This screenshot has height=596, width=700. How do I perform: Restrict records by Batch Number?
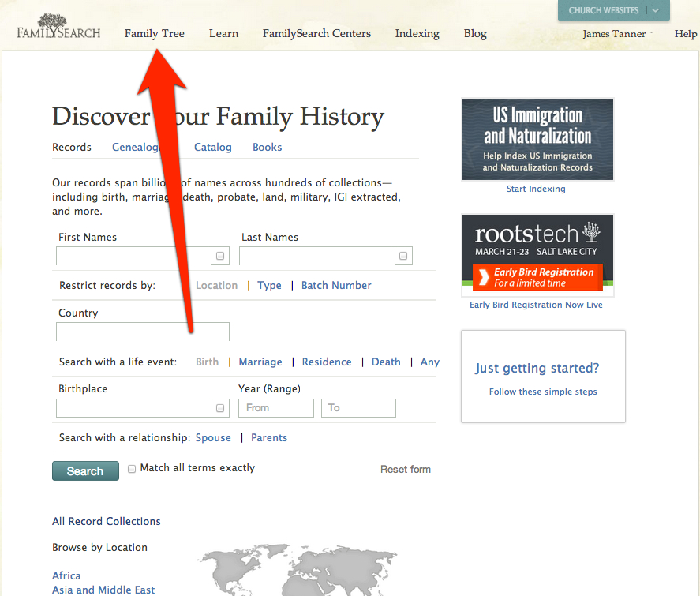[336, 285]
